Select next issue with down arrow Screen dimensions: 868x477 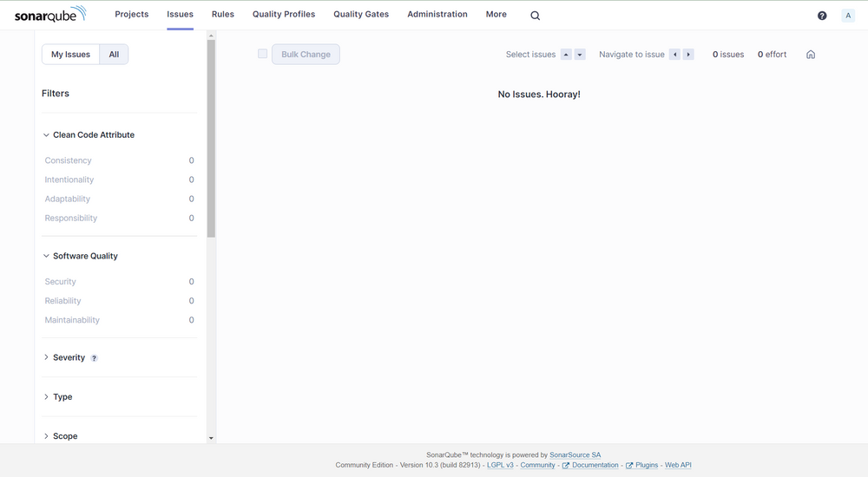(580, 55)
